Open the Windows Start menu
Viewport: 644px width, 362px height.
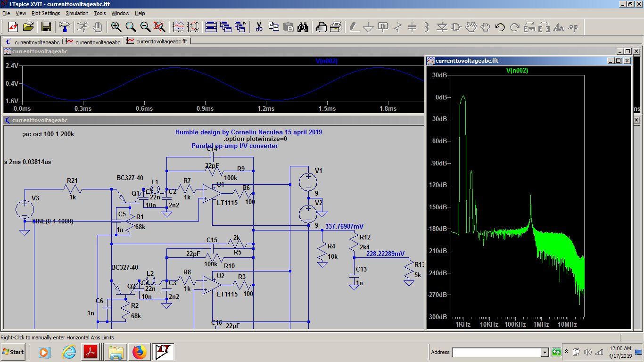[x=13, y=352]
